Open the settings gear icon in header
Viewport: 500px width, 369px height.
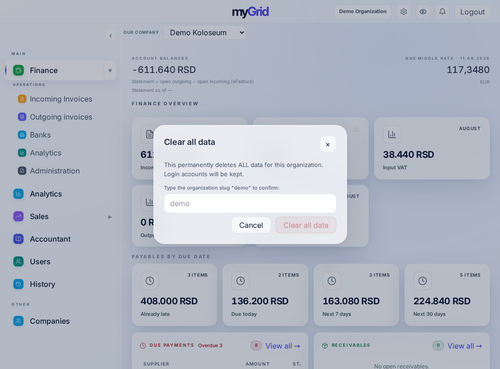pos(404,12)
